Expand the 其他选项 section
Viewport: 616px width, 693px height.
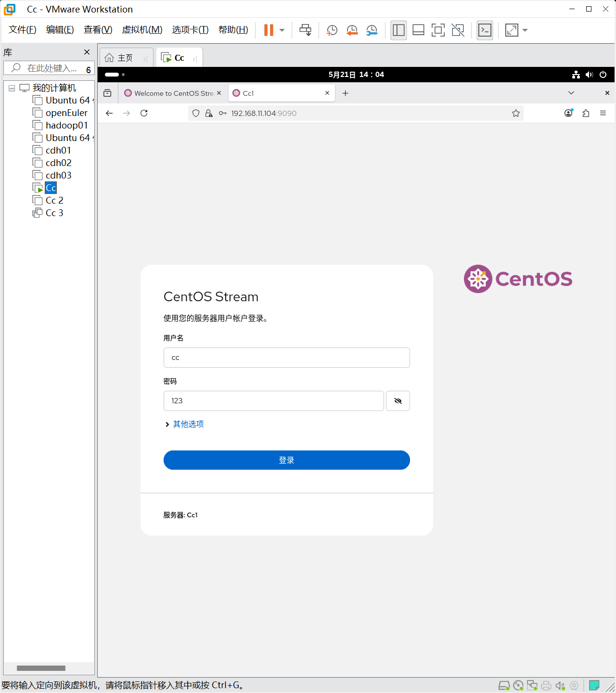pos(184,424)
